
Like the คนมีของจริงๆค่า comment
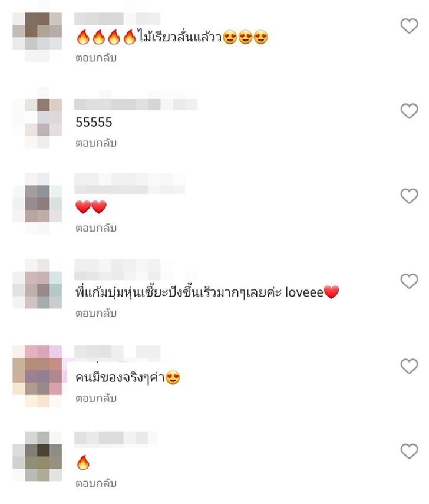tap(409, 367)
